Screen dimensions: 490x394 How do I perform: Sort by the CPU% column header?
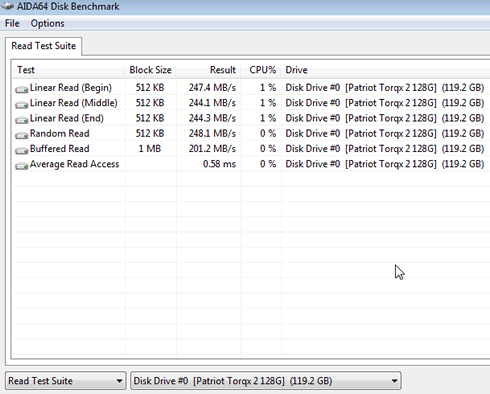point(261,70)
